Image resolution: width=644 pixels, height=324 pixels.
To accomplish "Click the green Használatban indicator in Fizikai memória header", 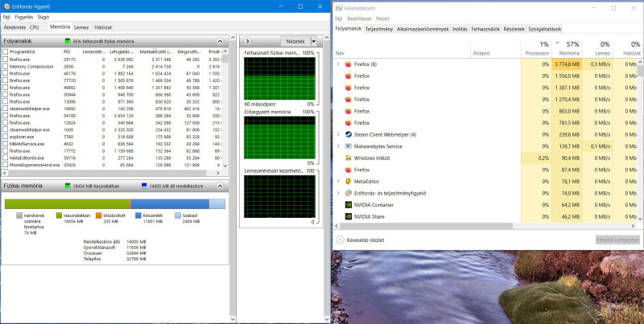I will click(68, 186).
